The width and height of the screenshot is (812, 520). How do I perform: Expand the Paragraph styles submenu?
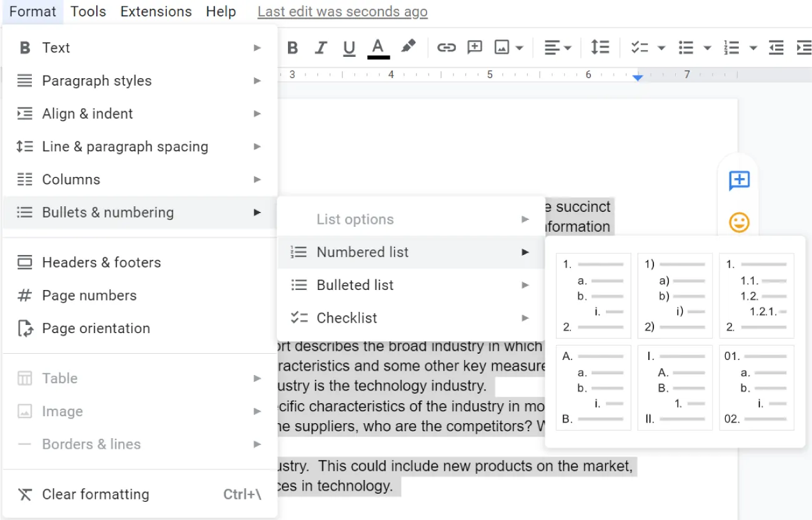[x=97, y=80]
